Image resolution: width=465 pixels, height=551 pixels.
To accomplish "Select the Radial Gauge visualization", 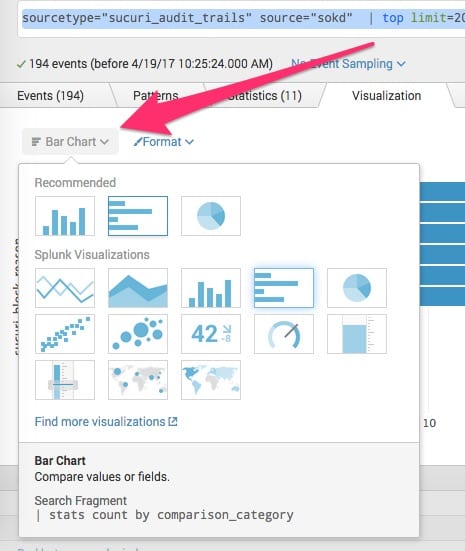I will pyautogui.click(x=284, y=334).
